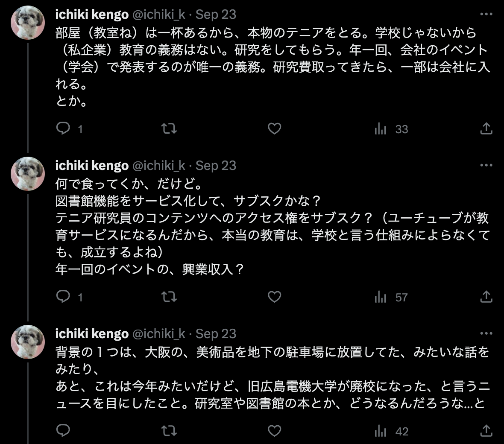Like the tweet with 57 views
This screenshot has height=444, width=504.
point(275,297)
